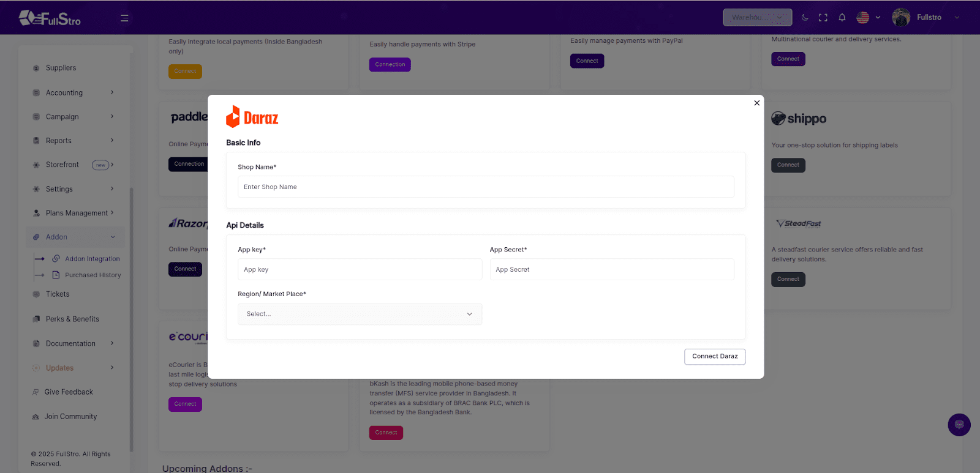
Task: Click Connect on the bKash card
Action: coord(386,433)
